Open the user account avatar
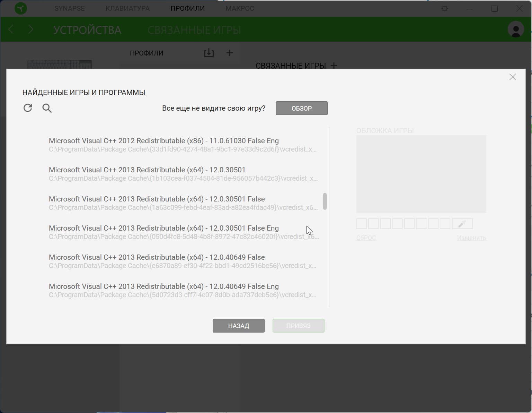Image resolution: width=532 pixels, height=413 pixels. tap(516, 29)
